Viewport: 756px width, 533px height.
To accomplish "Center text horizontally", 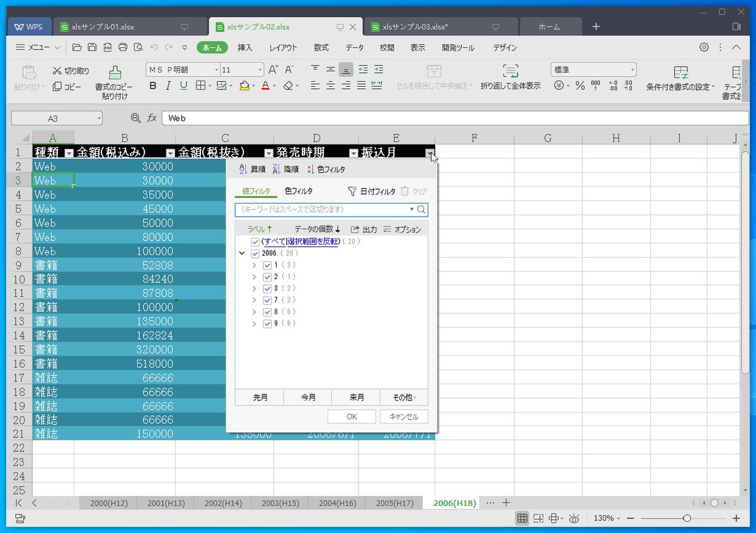I will (x=330, y=86).
